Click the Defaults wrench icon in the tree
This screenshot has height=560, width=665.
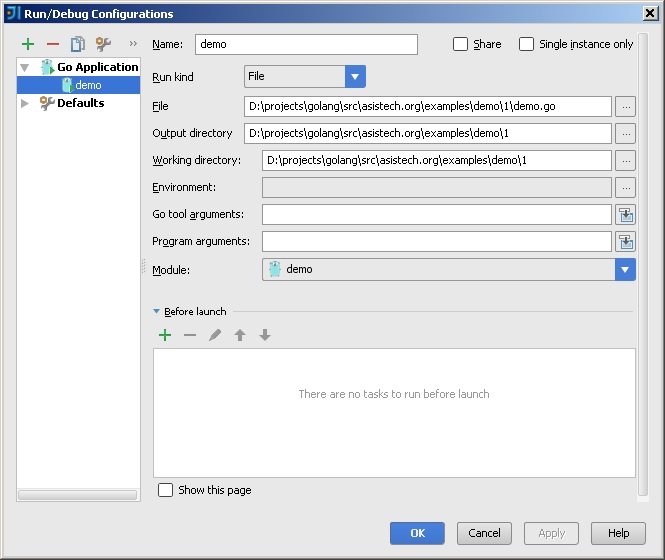pyautogui.click(x=47, y=103)
